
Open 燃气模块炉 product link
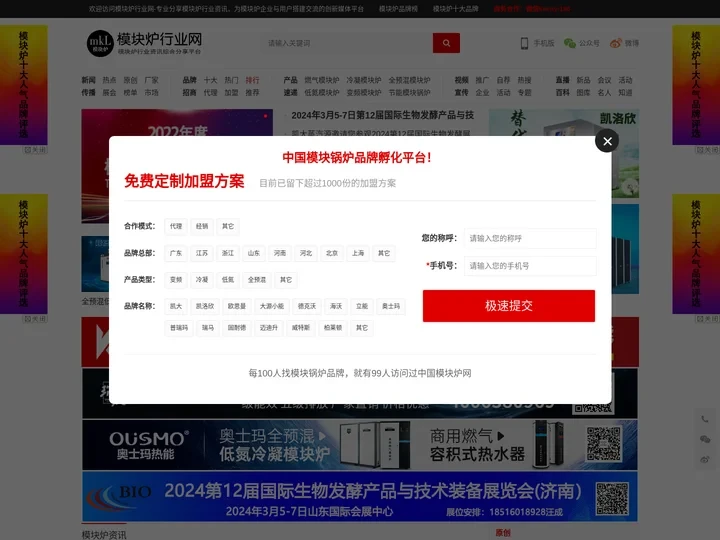pos(322,80)
